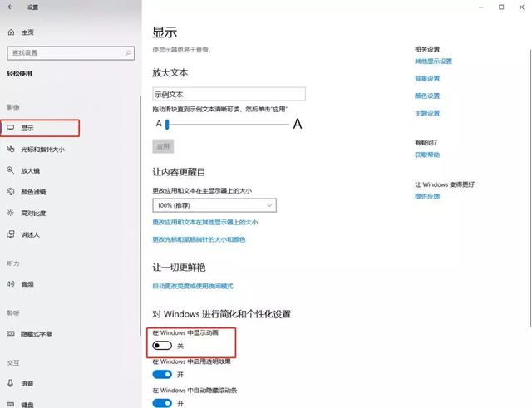Click in the 查找设置 search field
This screenshot has width=532, height=408.
coord(71,53)
